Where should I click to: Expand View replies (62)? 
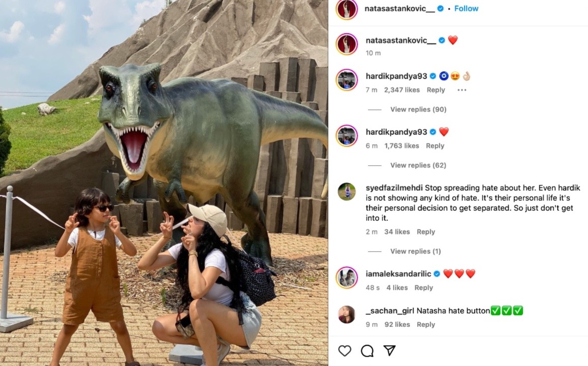(418, 165)
